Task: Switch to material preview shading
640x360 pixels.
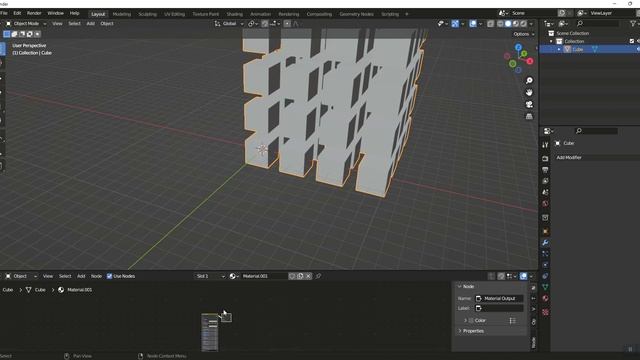Action: coord(516,24)
